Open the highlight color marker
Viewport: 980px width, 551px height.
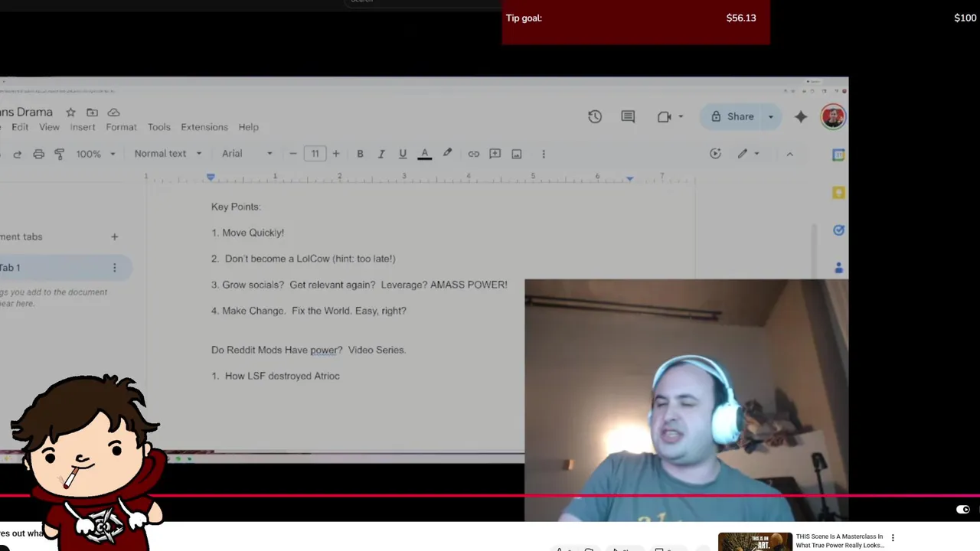click(447, 154)
